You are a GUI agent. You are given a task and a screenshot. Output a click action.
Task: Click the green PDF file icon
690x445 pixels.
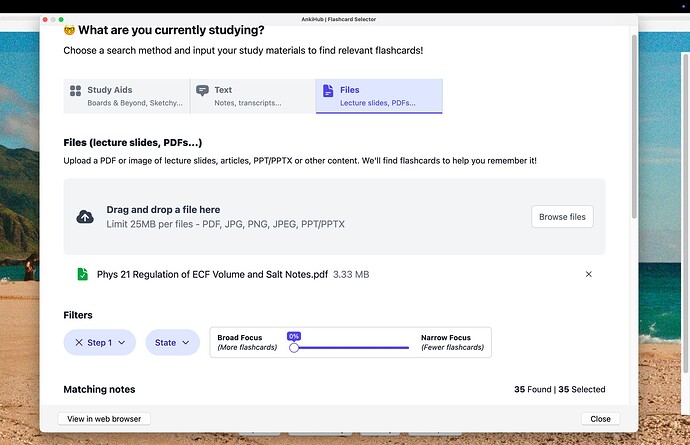82,274
